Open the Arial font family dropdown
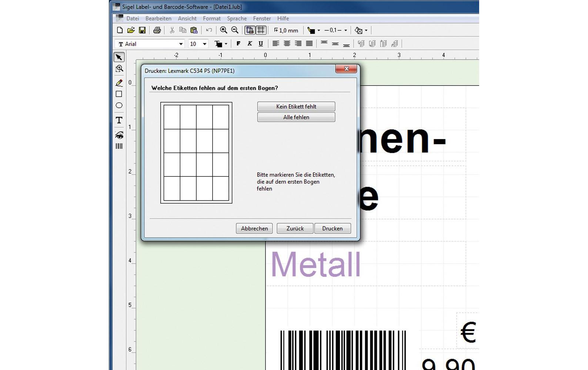Image resolution: width=588 pixels, height=370 pixels. click(181, 44)
